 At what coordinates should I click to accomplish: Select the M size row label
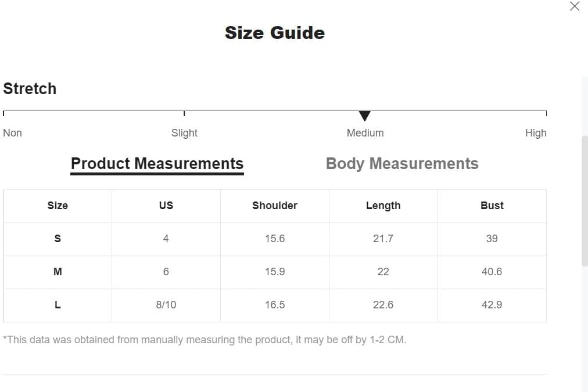[58, 272]
